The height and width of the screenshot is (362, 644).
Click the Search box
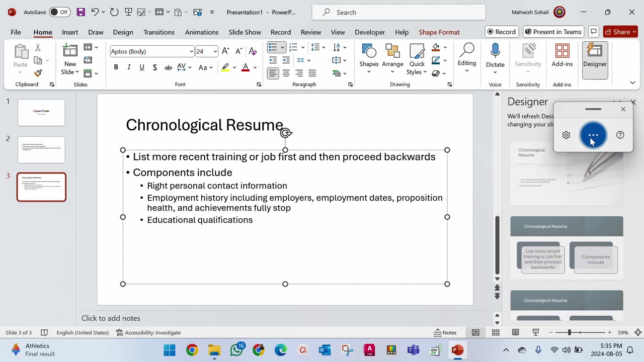tap(399, 12)
